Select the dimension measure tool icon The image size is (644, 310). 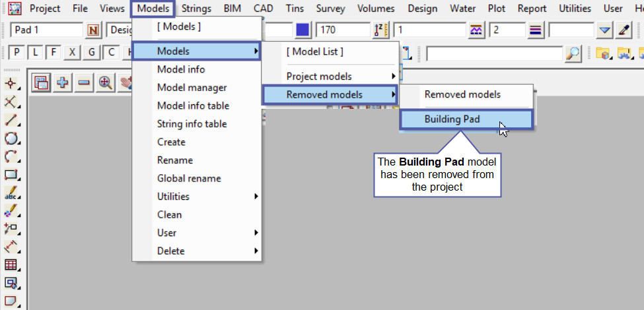[x=11, y=247]
